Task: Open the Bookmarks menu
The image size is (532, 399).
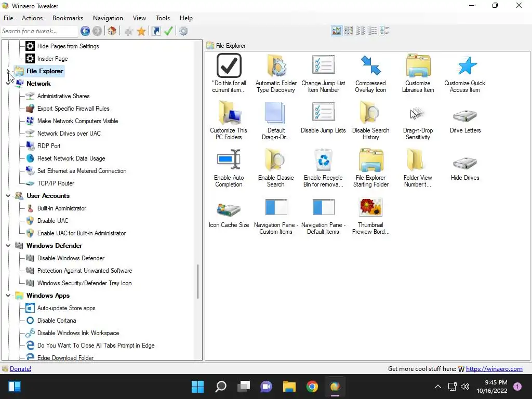Action: pos(68,18)
